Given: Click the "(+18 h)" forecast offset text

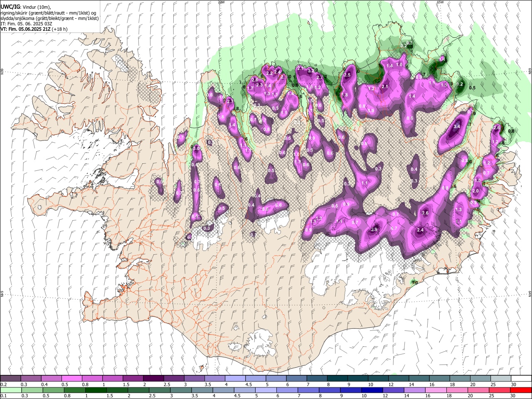Looking at the screenshot, I should 59,29.
